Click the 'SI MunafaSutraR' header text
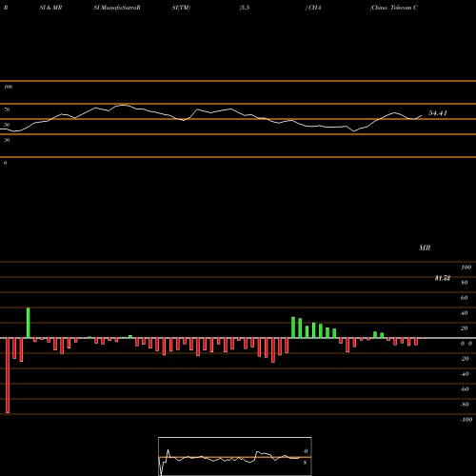 (x=117, y=8)
